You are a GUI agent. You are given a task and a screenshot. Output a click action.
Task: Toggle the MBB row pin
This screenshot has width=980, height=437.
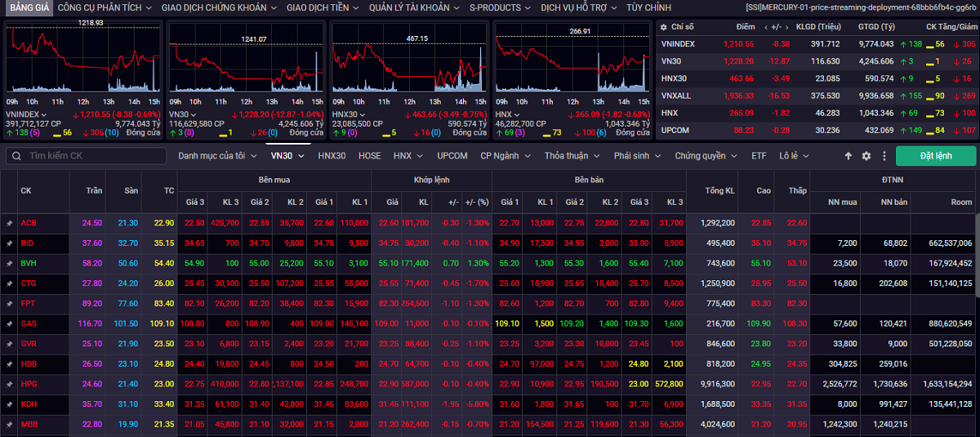point(10,424)
